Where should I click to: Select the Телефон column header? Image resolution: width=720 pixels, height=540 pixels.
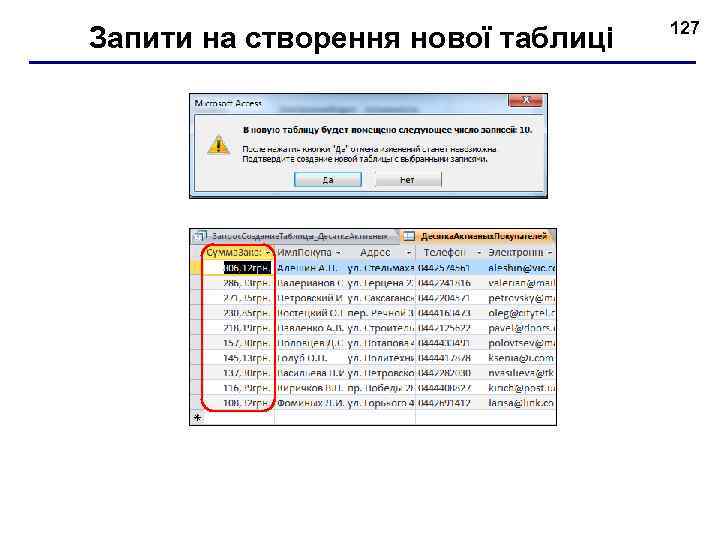tap(450, 253)
